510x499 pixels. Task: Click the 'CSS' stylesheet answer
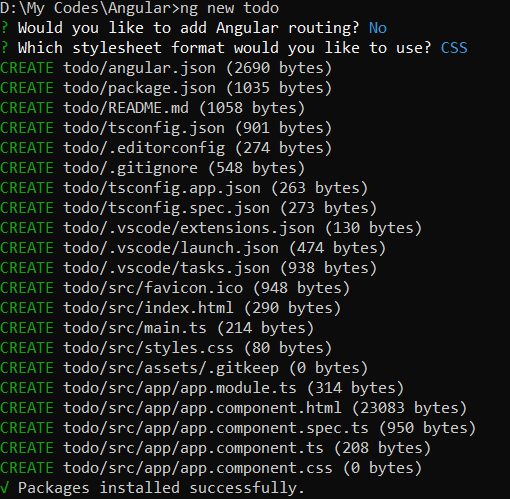click(454, 48)
